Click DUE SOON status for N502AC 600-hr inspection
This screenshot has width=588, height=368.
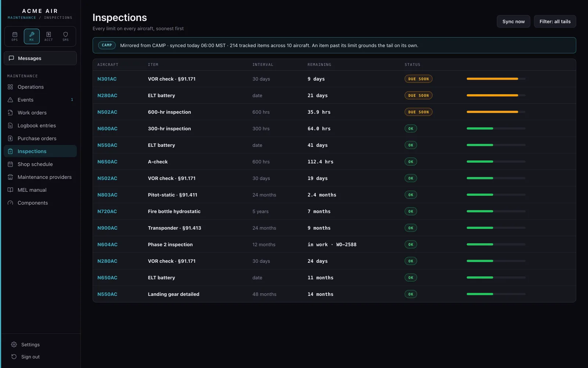pos(419,112)
